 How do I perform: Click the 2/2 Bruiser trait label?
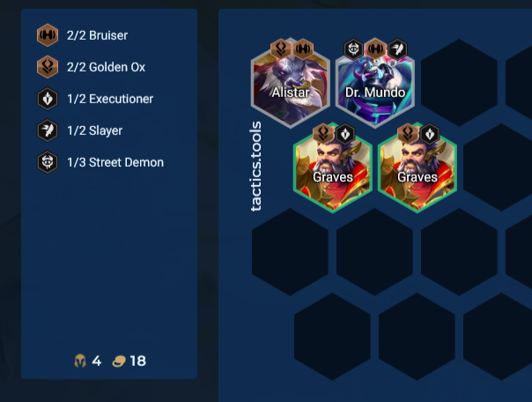98,35
